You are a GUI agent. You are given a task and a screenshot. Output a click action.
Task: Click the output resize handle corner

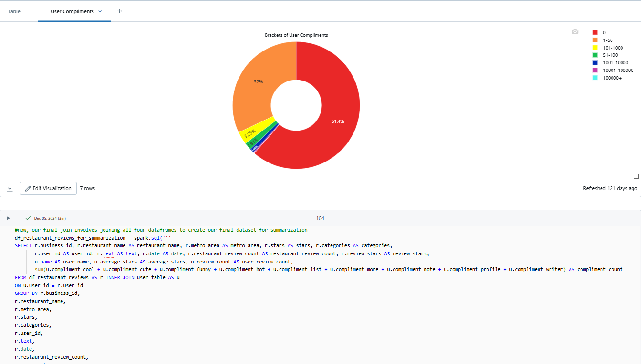636,176
